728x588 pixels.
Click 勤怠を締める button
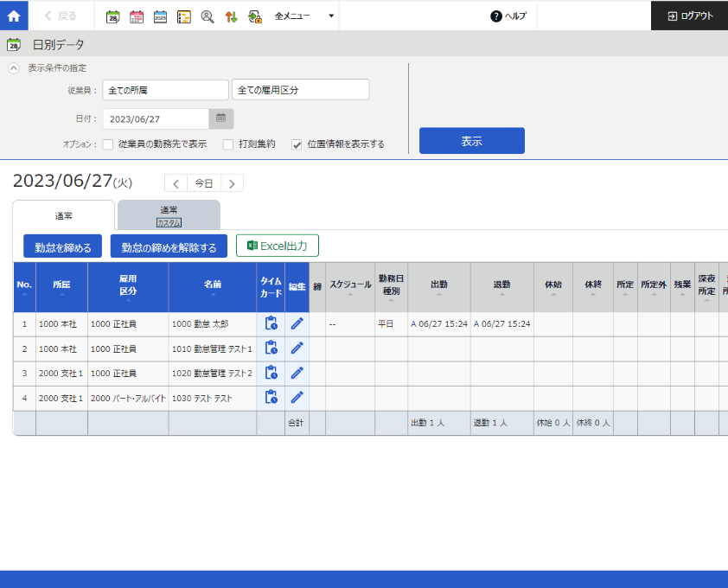(62, 246)
